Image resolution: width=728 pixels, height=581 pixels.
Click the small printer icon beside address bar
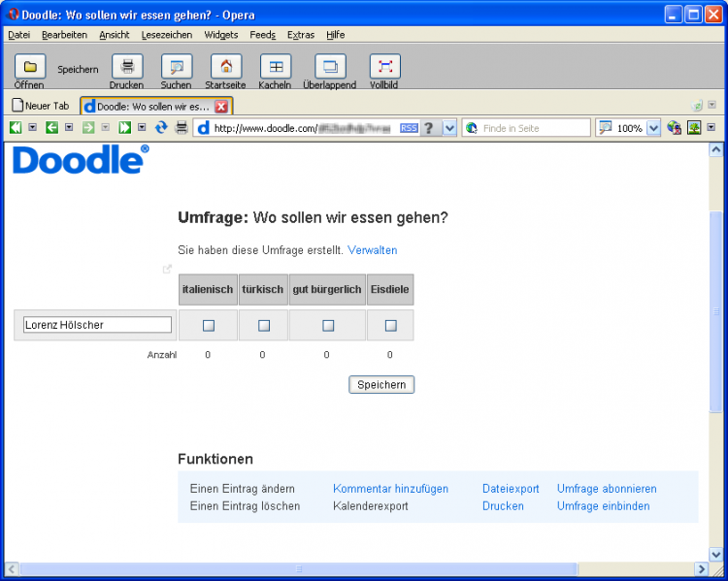(x=182, y=127)
